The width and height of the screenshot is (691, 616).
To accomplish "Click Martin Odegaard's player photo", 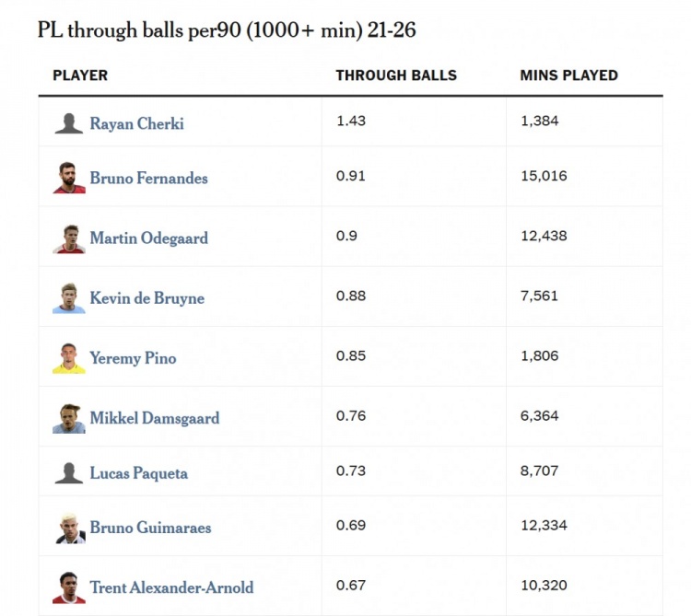I will [69, 238].
